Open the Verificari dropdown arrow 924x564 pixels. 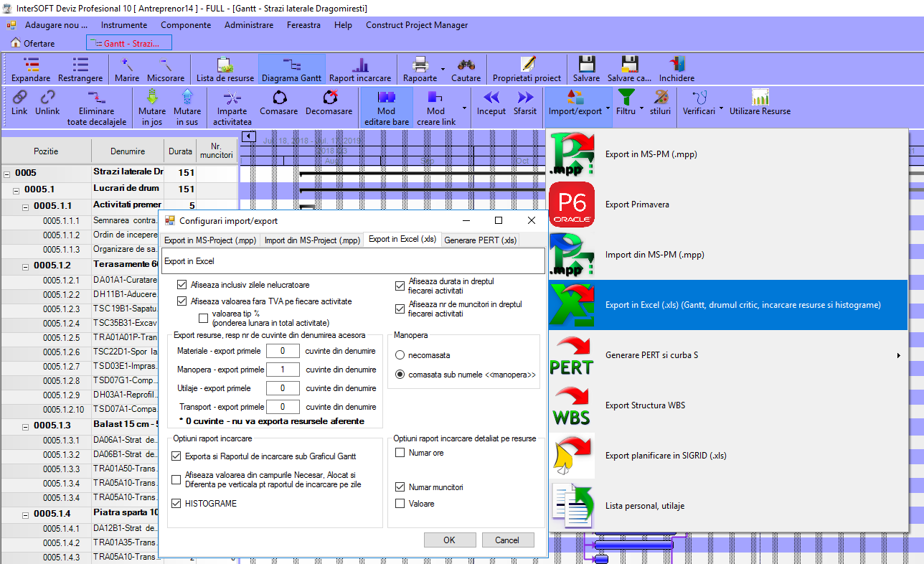(721, 110)
